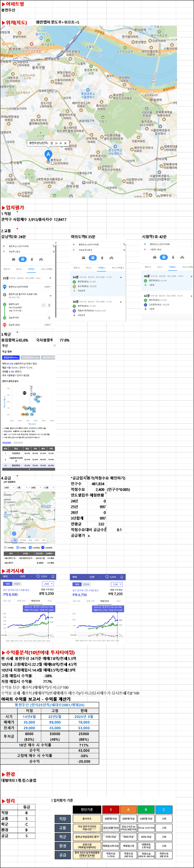This screenshot has width=194, height=868.
Task: Open the 3월 start month dropdown
Action: (22, 488)
